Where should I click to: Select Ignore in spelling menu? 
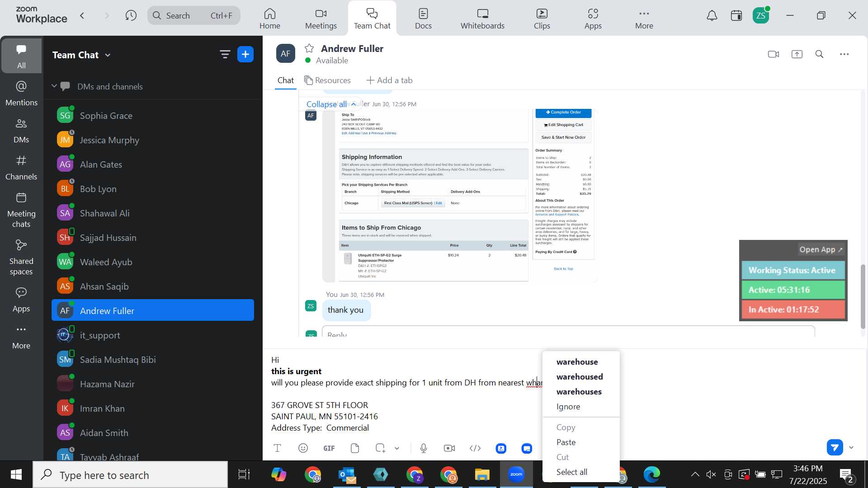[568, 407]
